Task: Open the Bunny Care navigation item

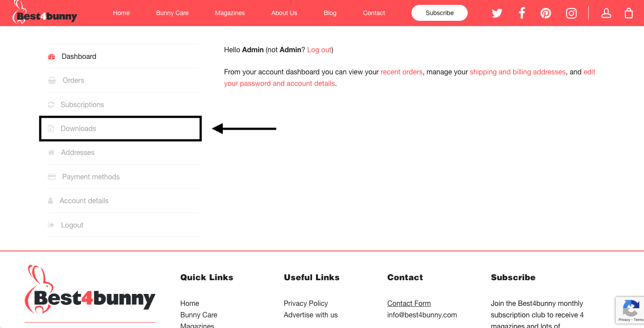Action: (x=172, y=13)
